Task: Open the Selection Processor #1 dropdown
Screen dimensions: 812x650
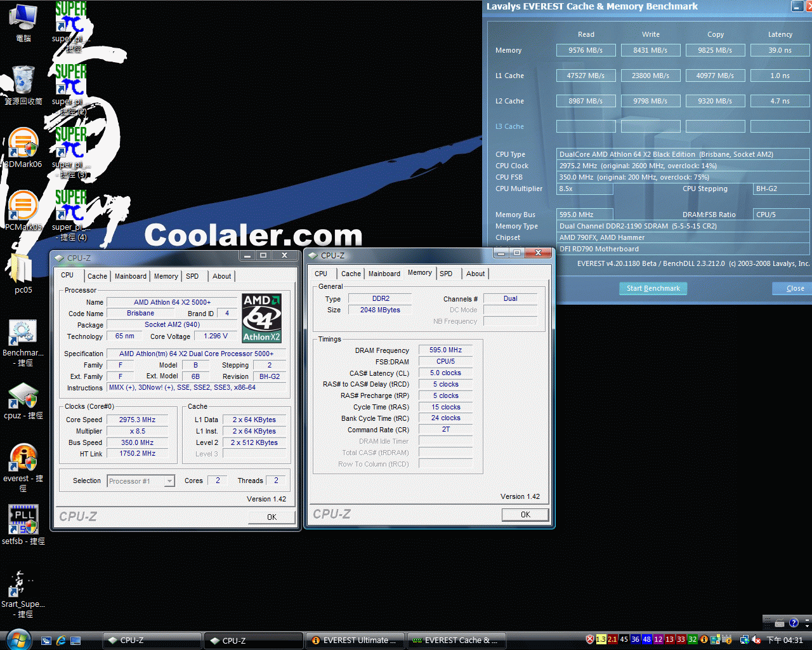Action: click(x=169, y=481)
